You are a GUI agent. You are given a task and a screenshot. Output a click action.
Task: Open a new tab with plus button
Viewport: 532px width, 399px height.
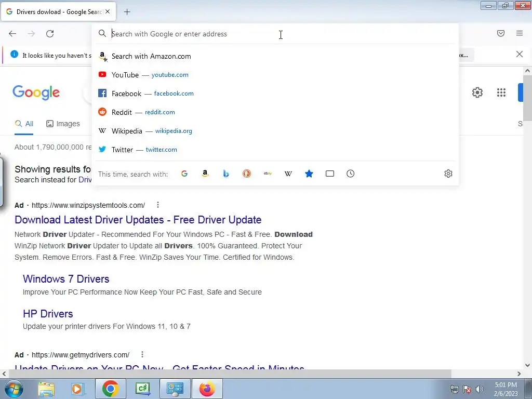click(127, 12)
